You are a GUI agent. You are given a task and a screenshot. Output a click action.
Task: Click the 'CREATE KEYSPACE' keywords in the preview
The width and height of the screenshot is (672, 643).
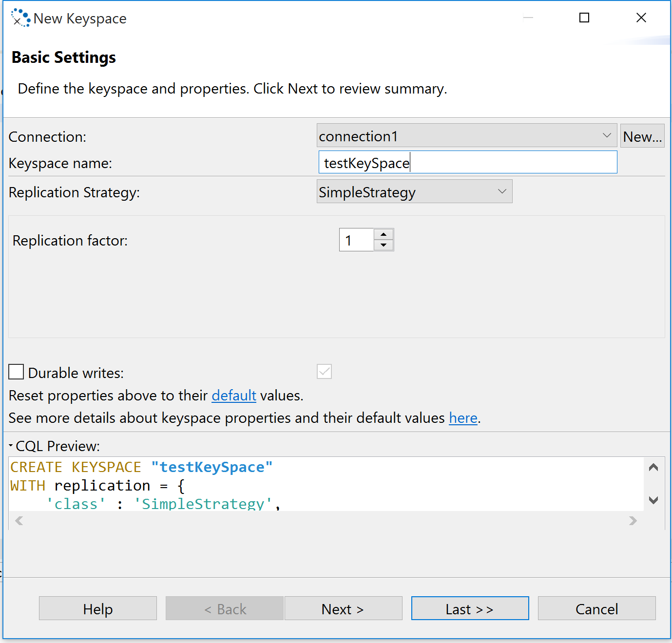76,467
